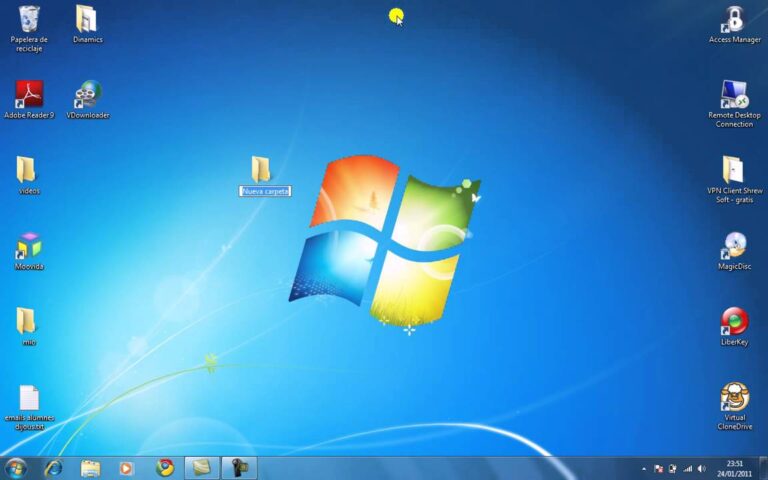Click the Access Manager desktop icon

pyautogui.click(x=734, y=19)
